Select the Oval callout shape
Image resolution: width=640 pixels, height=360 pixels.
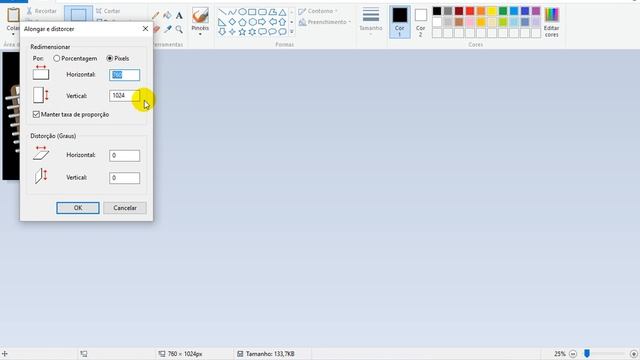pyautogui.click(x=272, y=31)
